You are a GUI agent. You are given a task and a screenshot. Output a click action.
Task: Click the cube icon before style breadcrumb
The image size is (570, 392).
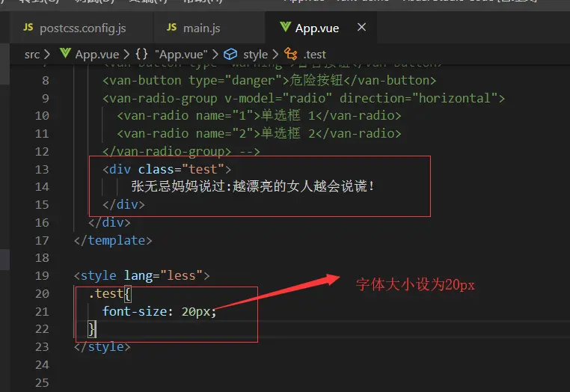[230, 54]
